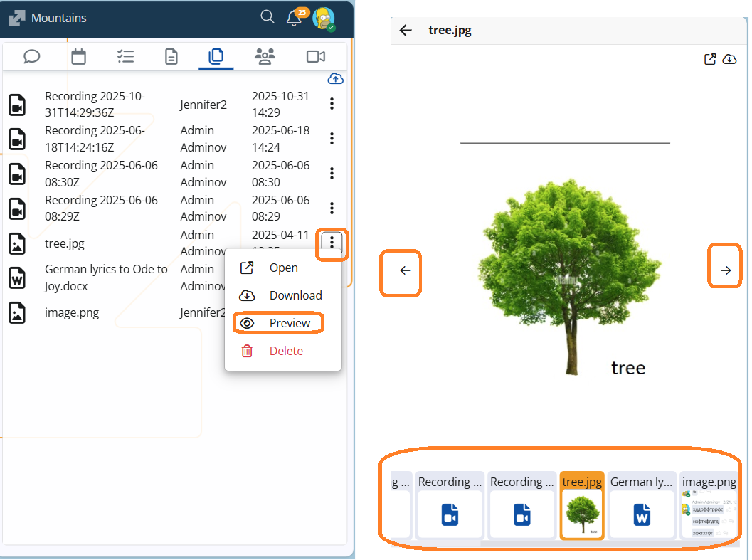Switch to the chat tab
This screenshot has height=560, width=752.
32,57
